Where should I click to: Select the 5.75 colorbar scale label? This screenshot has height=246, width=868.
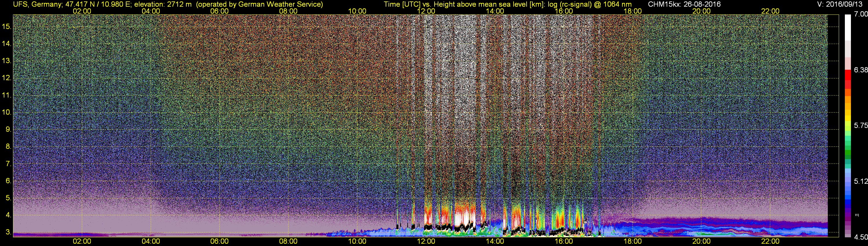tap(860, 126)
